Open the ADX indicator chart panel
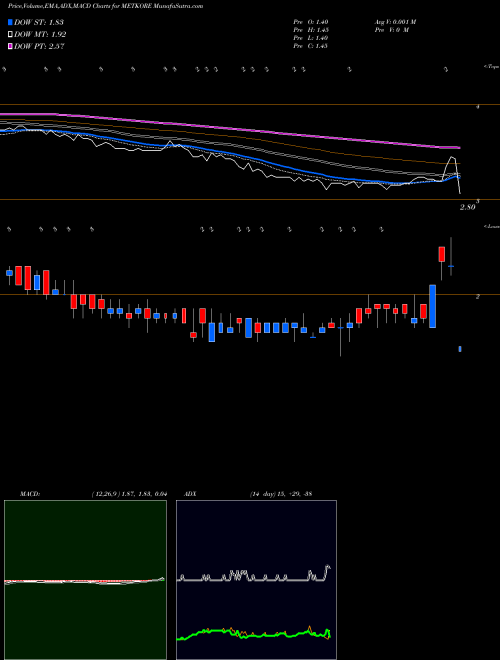Image resolution: width=500 pixels, height=660 pixels. pyautogui.click(x=256, y=580)
